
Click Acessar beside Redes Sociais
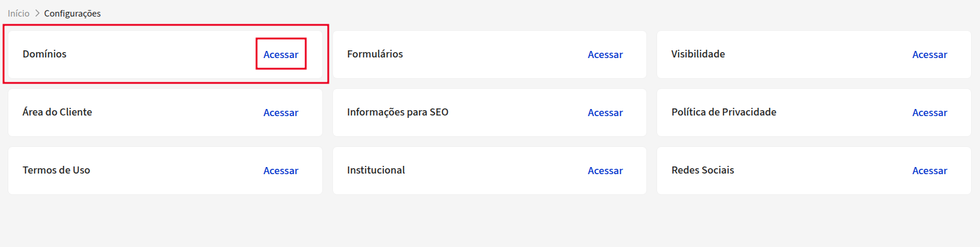point(930,171)
